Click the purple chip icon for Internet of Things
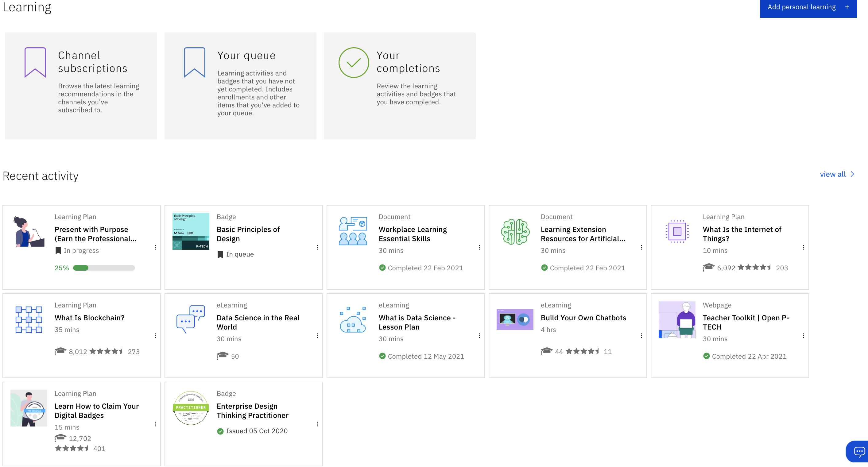The width and height of the screenshot is (868, 467). pos(677,231)
